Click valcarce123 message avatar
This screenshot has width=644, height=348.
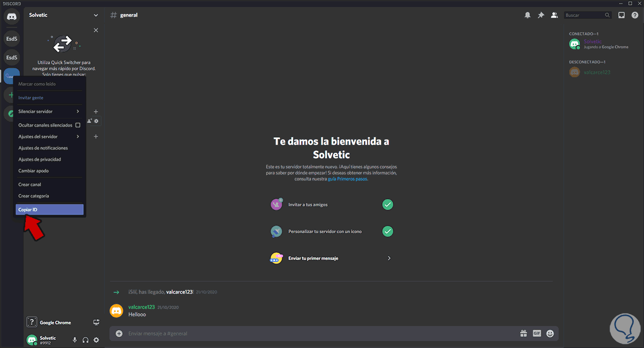click(x=116, y=310)
